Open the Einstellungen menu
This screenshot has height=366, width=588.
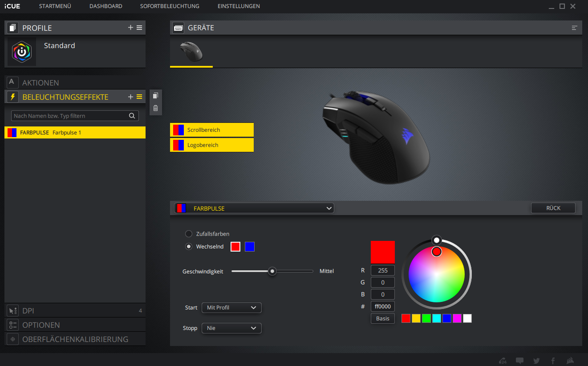(239, 6)
